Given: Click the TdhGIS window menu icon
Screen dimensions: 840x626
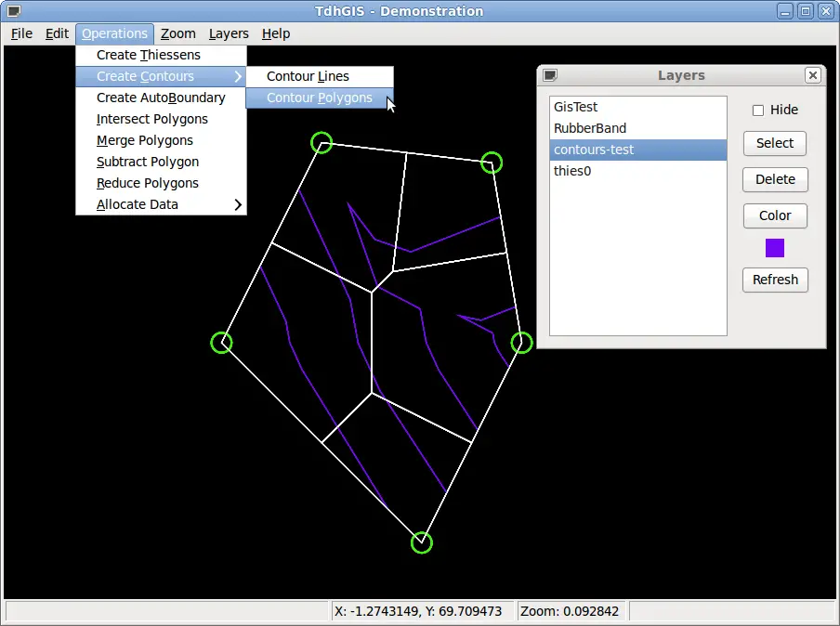Looking at the screenshot, I should 14,11.
